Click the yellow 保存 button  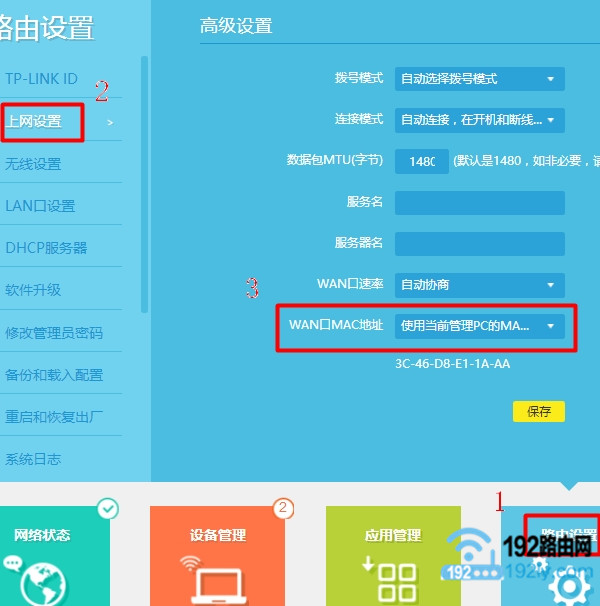(539, 412)
